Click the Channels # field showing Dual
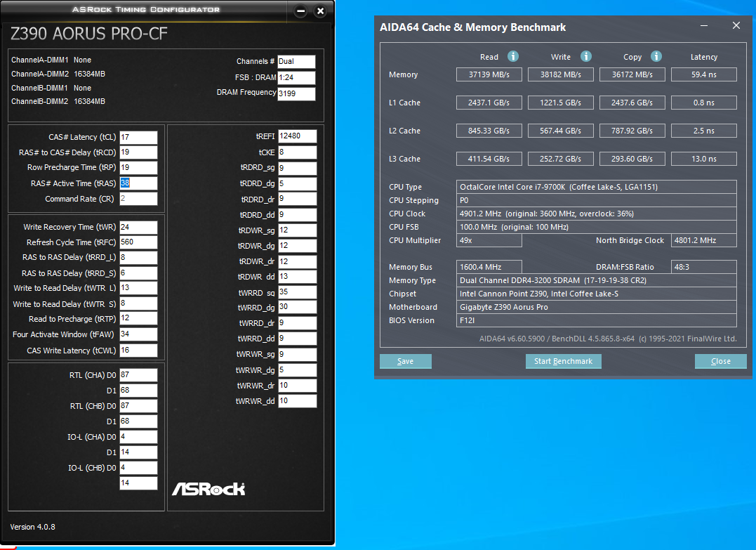The width and height of the screenshot is (756, 550). click(296, 61)
